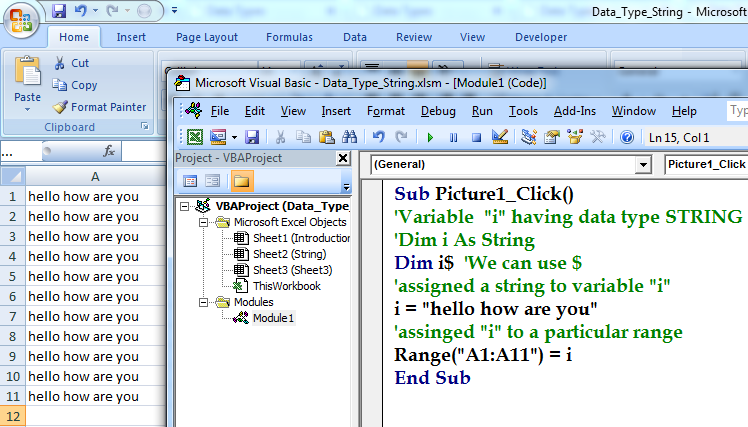Click the Insert Function fx button
The height and width of the screenshot is (427, 748).
109,151
